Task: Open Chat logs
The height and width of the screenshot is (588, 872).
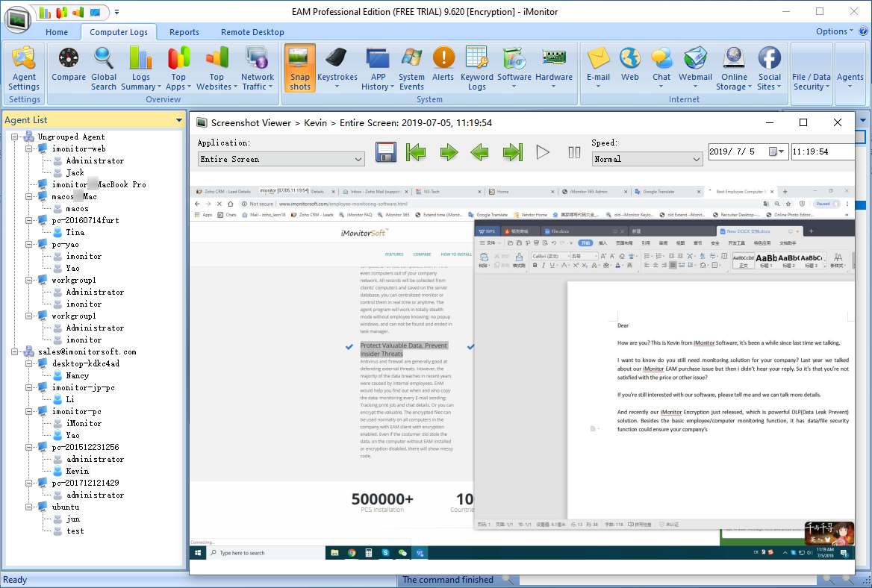Action: [661, 69]
